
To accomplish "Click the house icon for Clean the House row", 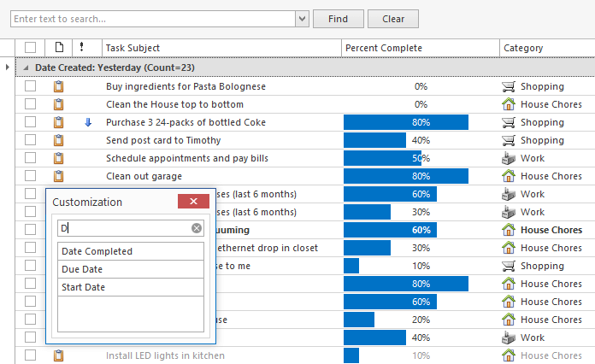I will [509, 104].
